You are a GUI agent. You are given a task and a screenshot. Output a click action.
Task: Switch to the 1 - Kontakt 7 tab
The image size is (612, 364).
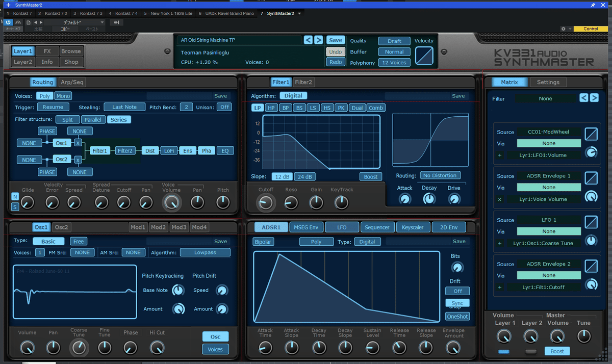click(x=19, y=13)
